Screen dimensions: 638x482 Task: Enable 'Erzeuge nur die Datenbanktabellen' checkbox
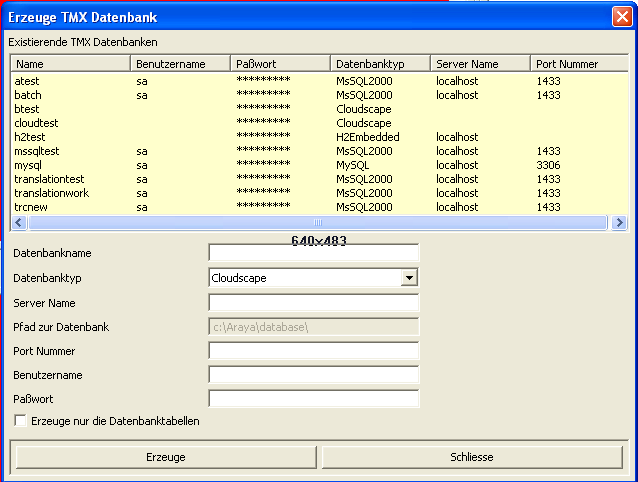[21, 422]
